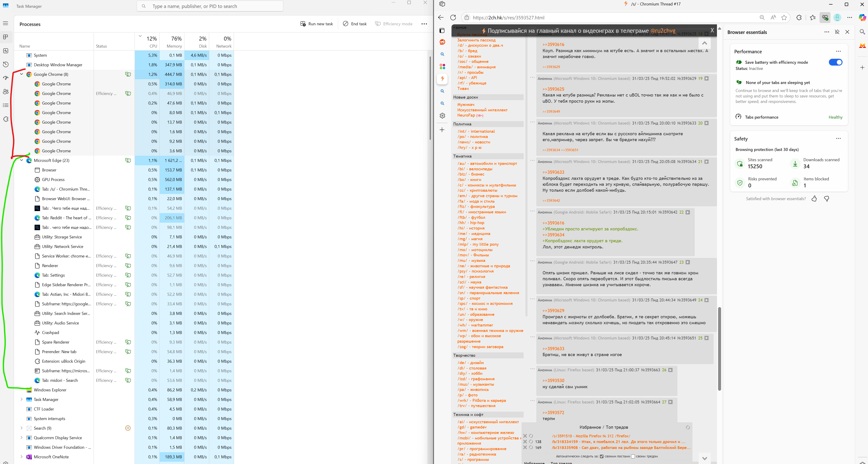
Task: Open Task Manager Performance page from sidebar
Action: pyautogui.click(x=6, y=51)
